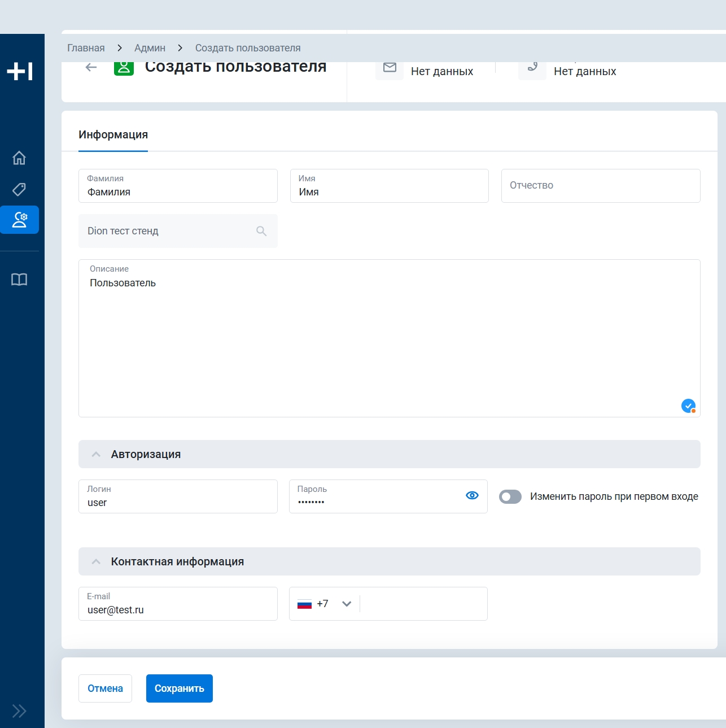This screenshot has width=726, height=728.
Task: Click into the Отчество input field
Action: pyautogui.click(x=600, y=186)
